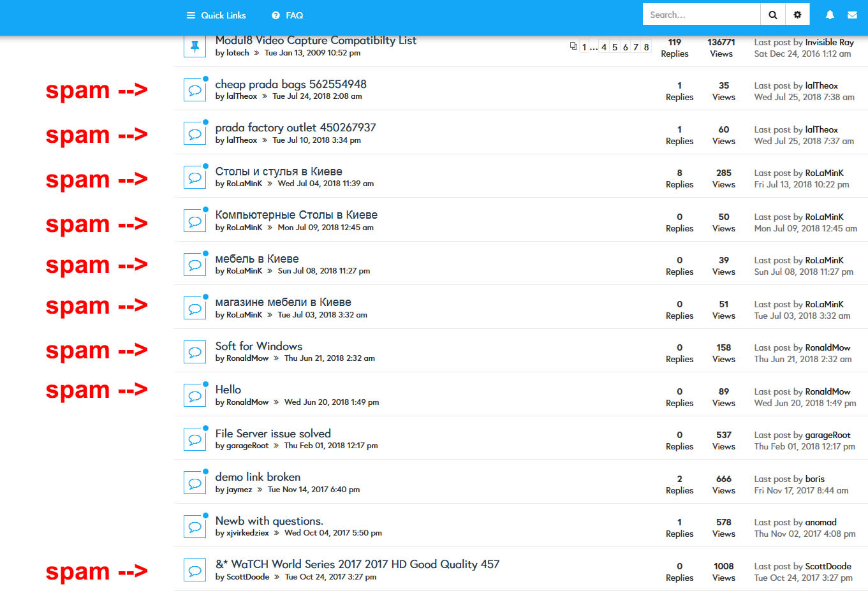
Task: Open topic cheap prada bags 562554948
Action: point(291,84)
